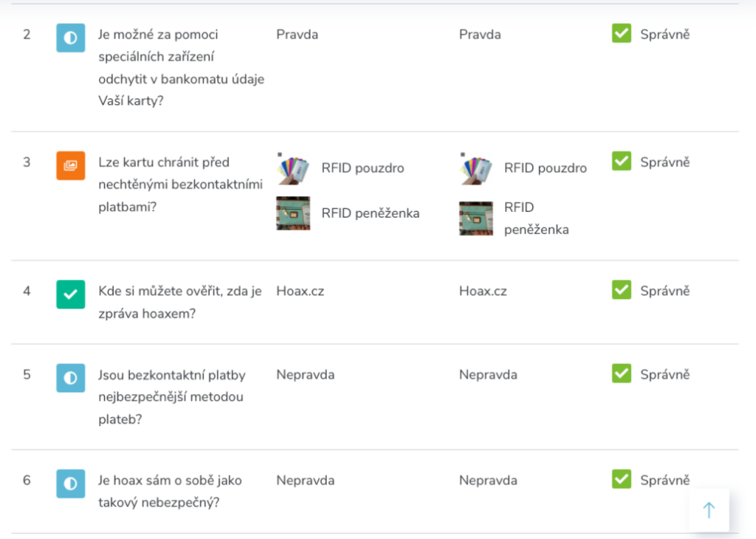Open the first RFID peněženka thumbnail image
This screenshot has height=539, width=756.
[x=293, y=213]
